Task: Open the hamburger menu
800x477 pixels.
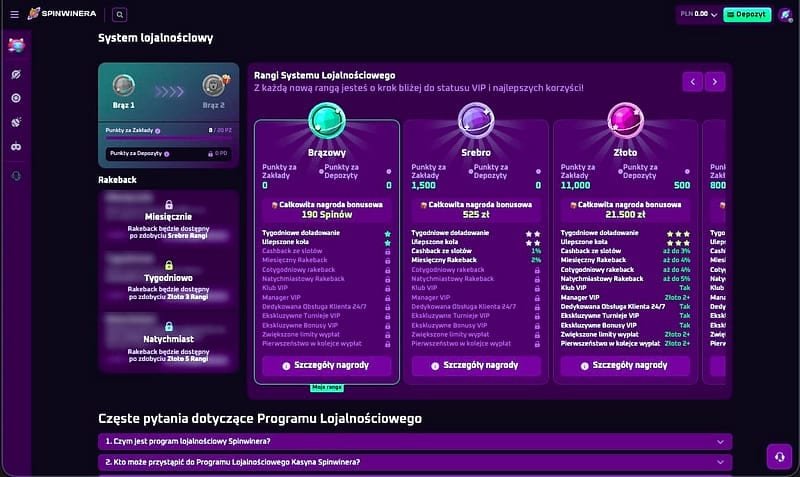Action: coord(14,14)
